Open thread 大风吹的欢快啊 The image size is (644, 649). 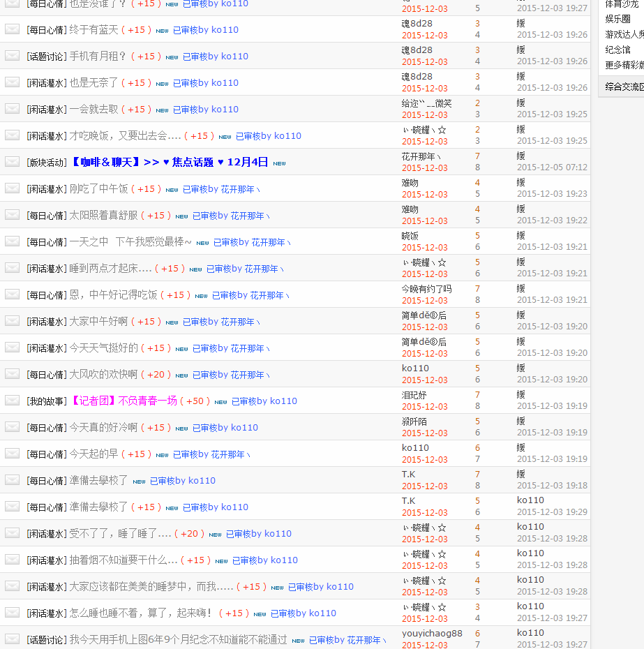(103, 375)
